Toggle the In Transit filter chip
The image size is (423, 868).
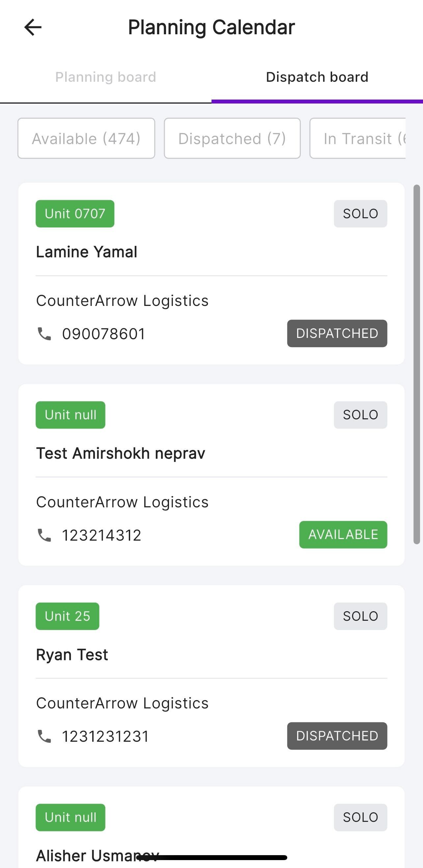click(357, 138)
